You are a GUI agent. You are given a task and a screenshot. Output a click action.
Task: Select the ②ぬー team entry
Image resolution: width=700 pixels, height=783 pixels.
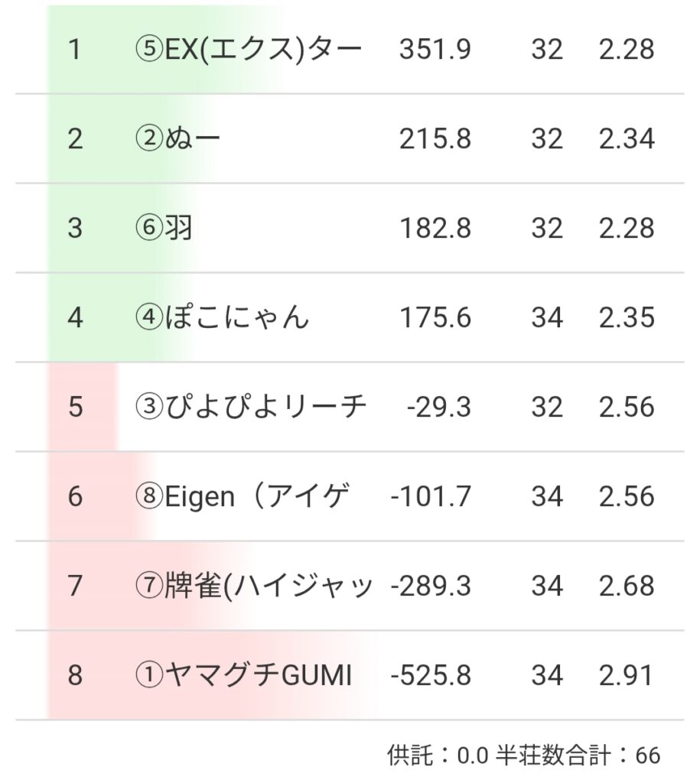click(x=177, y=139)
